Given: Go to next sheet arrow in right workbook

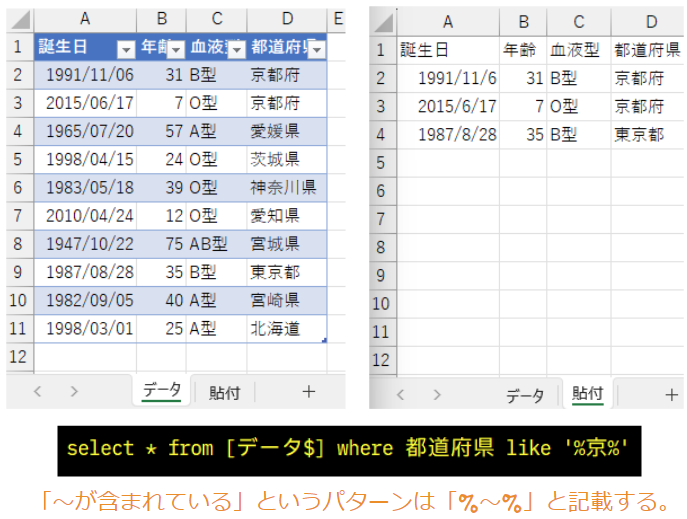Looking at the screenshot, I should click(x=437, y=395).
